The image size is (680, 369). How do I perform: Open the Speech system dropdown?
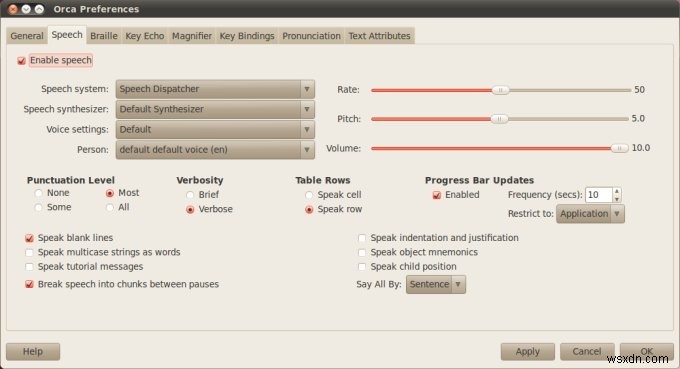pyautogui.click(x=215, y=89)
